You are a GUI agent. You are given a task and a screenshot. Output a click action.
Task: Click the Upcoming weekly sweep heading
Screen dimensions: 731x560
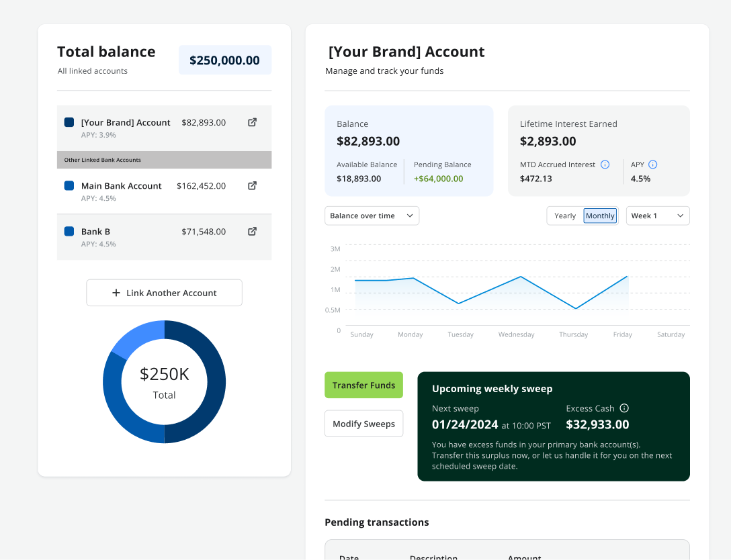492,389
